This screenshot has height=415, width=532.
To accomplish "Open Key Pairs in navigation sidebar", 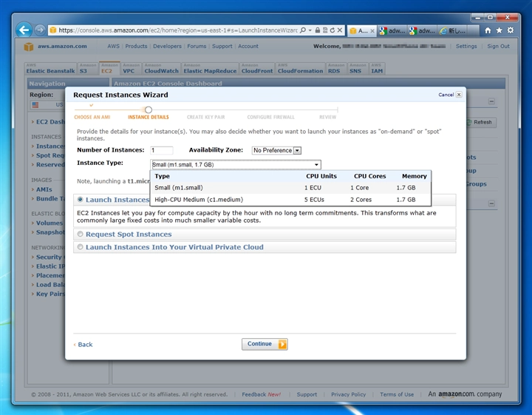I will click(x=50, y=294).
